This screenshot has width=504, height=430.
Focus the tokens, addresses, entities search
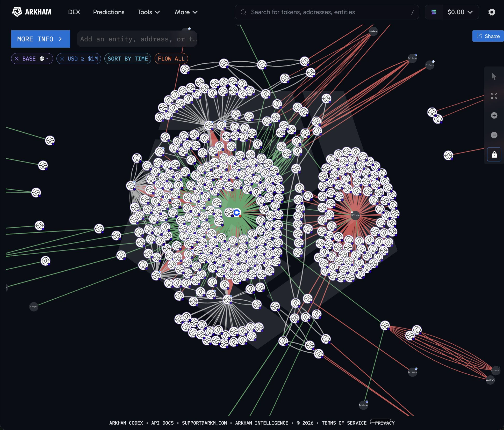point(327,12)
